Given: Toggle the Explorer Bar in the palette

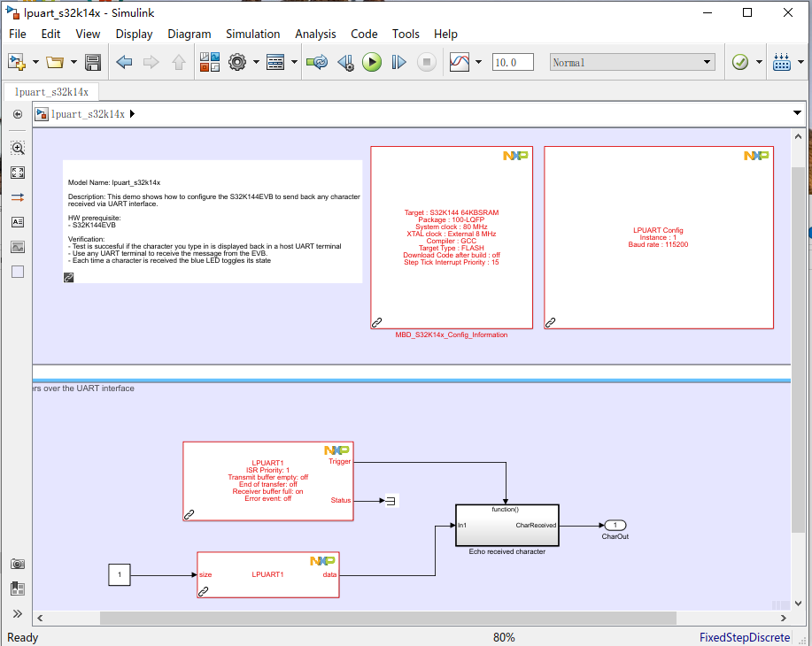Looking at the screenshot, I should 18,114.
